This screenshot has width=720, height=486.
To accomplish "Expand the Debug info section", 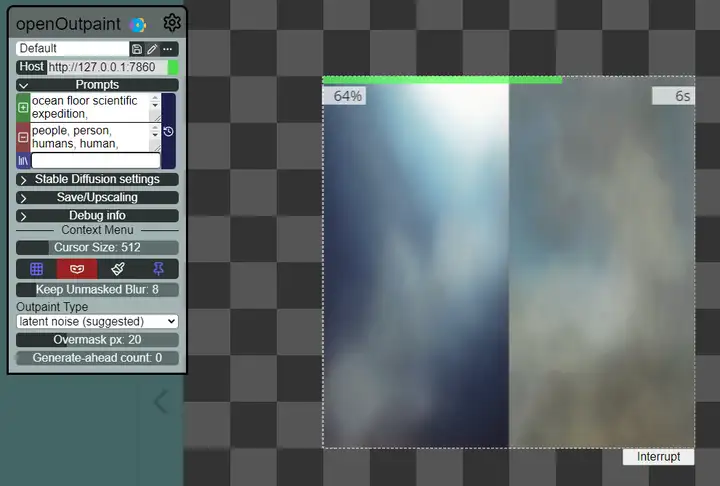I will point(97,215).
